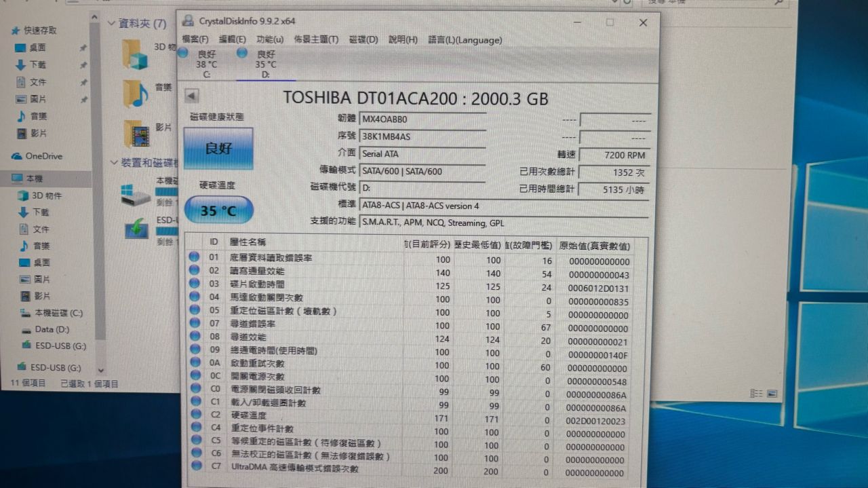Click the status orb for attribute 08
The width and height of the screenshot is (868, 488).
point(195,336)
